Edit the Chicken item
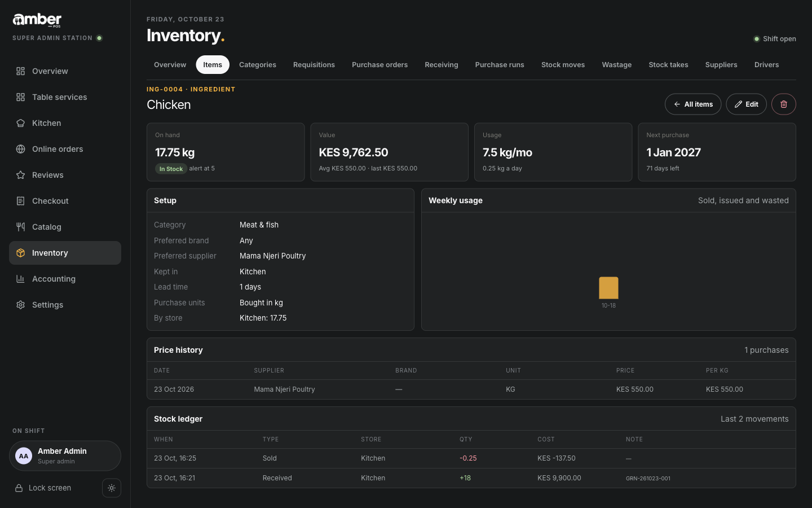Viewport: 812px width, 508px height. click(x=747, y=104)
